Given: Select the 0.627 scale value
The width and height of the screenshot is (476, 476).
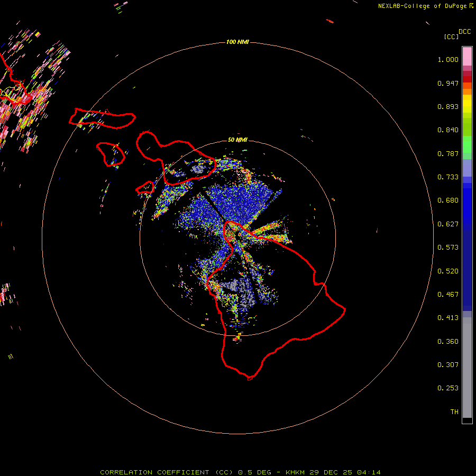Looking at the screenshot, I should [448, 224].
